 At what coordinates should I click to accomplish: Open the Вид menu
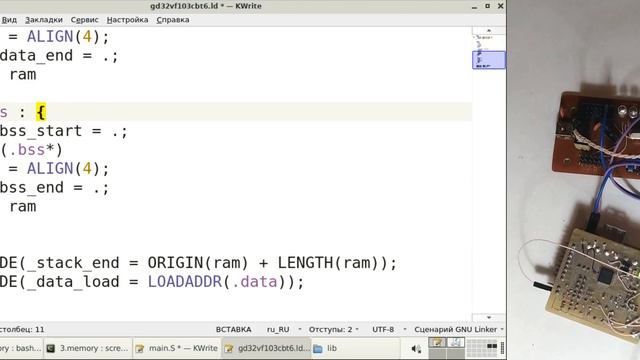click(x=9, y=20)
